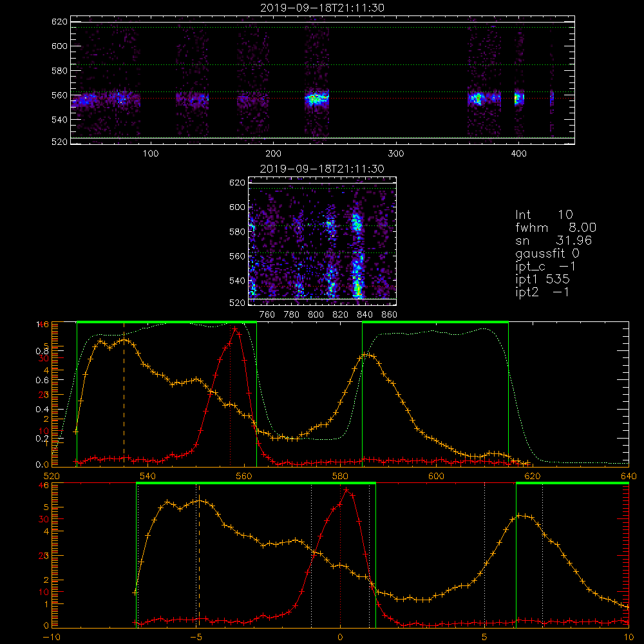Image resolution: width=644 pixels, height=644 pixels.
Task: Click x-axis label 800 on middle image
Action: pos(316,315)
